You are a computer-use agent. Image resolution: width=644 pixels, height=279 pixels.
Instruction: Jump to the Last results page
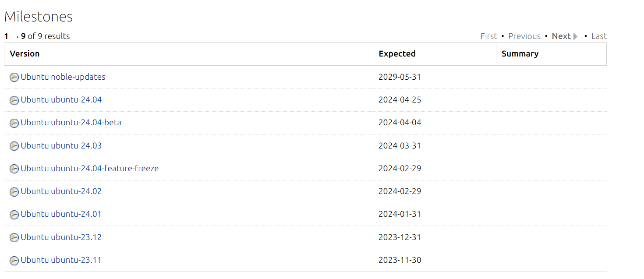599,36
